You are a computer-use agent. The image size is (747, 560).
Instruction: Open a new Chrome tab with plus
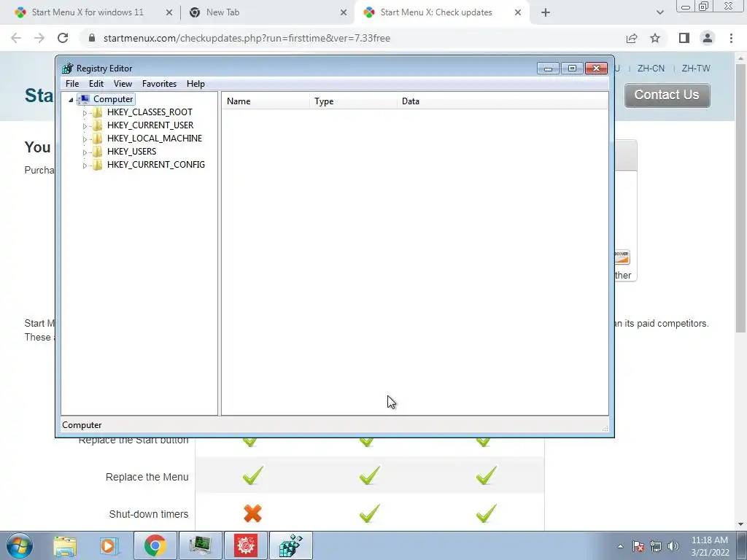546,13
